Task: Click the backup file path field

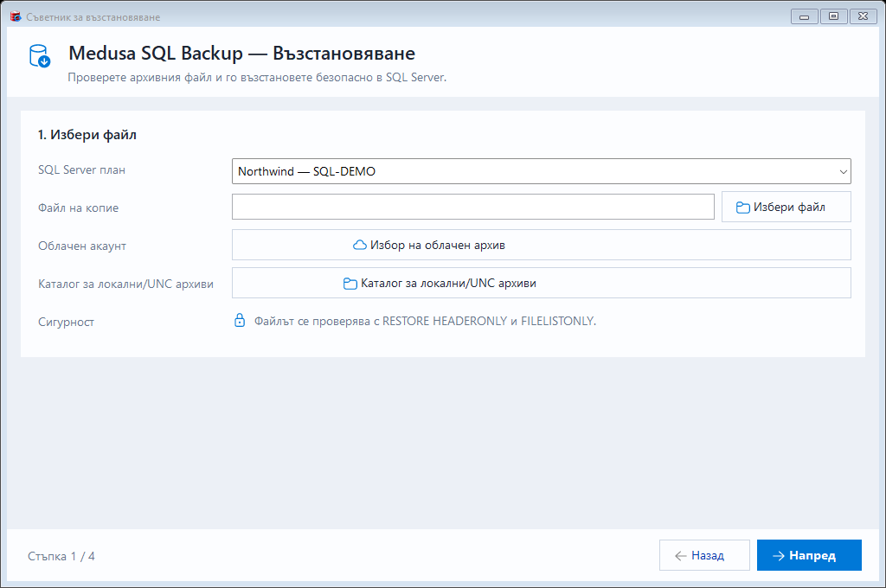Action: click(473, 207)
